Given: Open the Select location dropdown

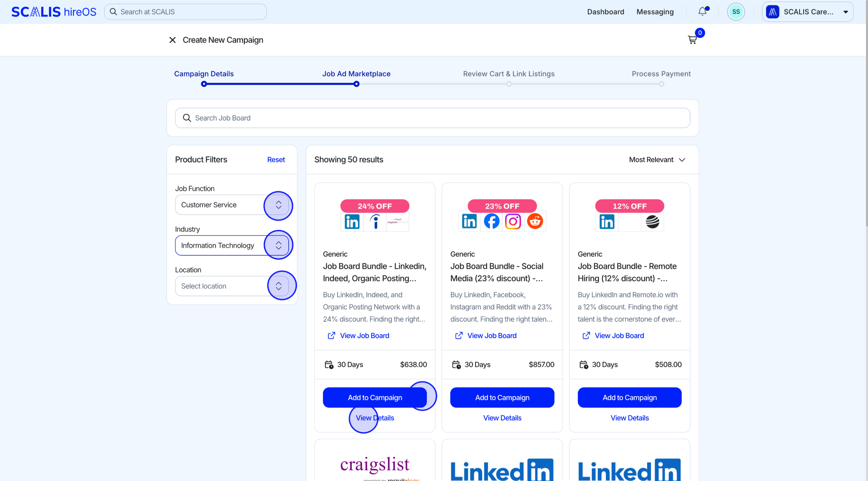Looking at the screenshot, I should [232, 286].
